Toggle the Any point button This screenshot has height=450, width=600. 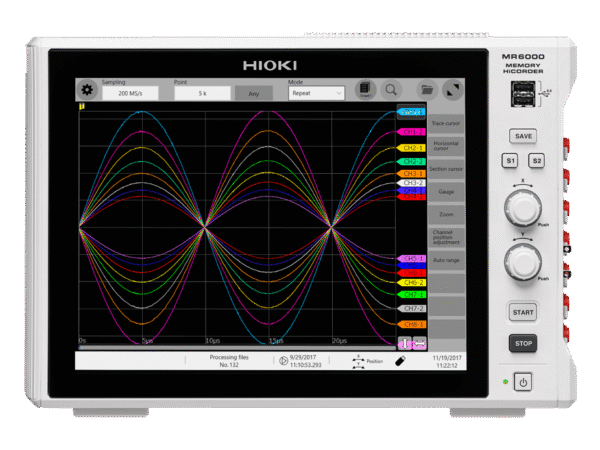(254, 93)
